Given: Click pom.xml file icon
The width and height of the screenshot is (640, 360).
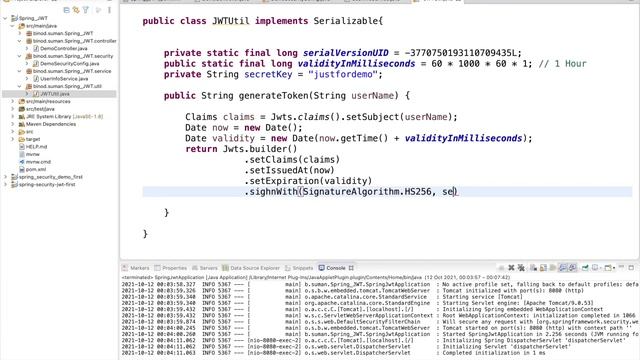Looking at the screenshot, I should click(22, 169).
